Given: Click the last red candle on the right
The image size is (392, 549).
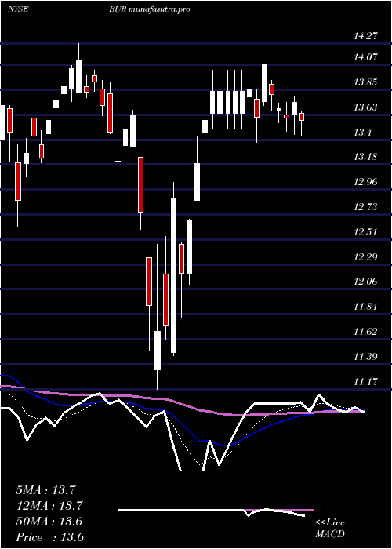Looking at the screenshot, I should (302, 117).
